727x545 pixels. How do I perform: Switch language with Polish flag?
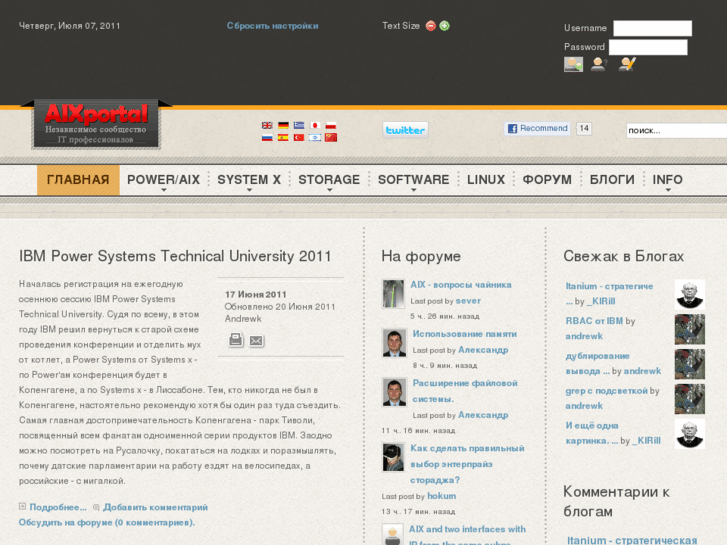(331, 125)
